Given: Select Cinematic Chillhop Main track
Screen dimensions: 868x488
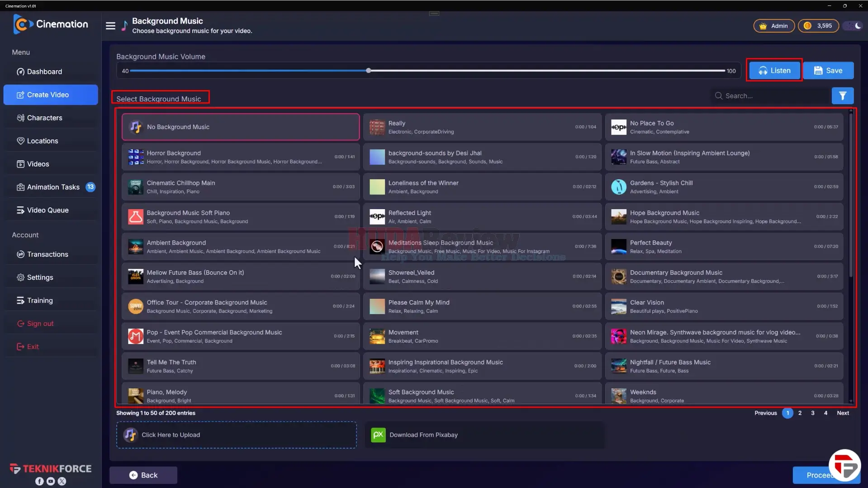Looking at the screenshot, I should tap(241, 187).
